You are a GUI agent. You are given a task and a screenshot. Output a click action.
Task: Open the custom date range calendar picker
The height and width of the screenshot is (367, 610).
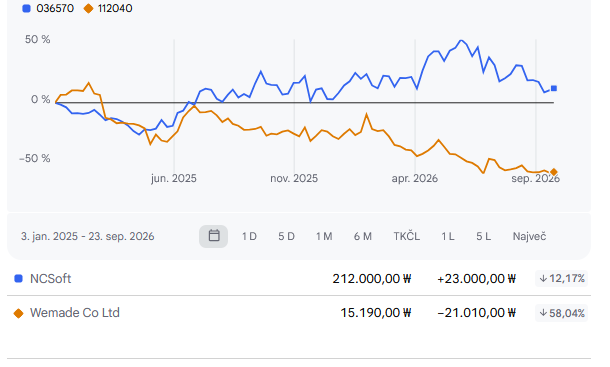coord(213,236)
